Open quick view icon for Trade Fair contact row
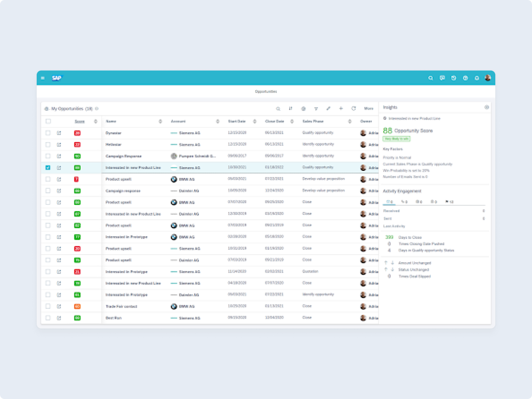The height and width of the screenshot is (399, 532). [x=59, y=306]
